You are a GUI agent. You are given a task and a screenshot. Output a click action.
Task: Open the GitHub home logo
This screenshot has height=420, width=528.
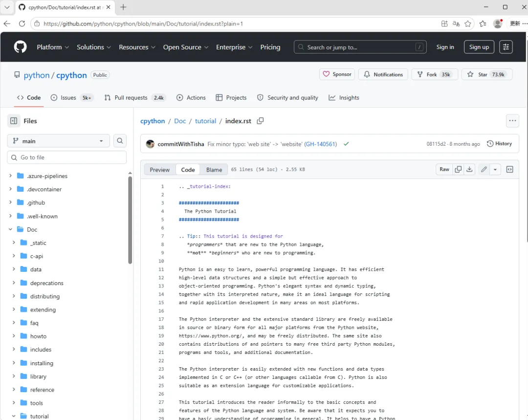pos(20,47)
